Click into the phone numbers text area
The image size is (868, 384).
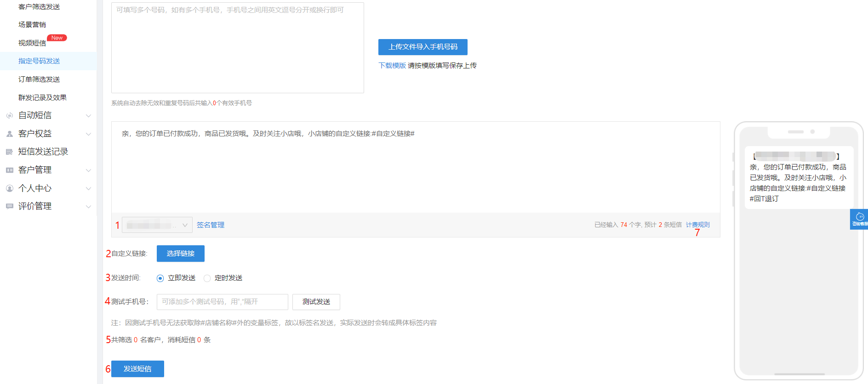click(238, 48)
